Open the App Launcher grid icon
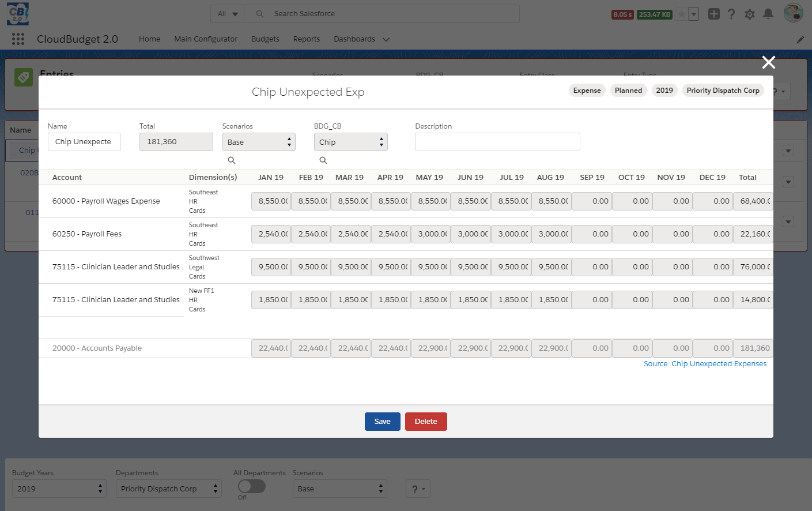The image size is (812, 511). click(x=18, y=39)
